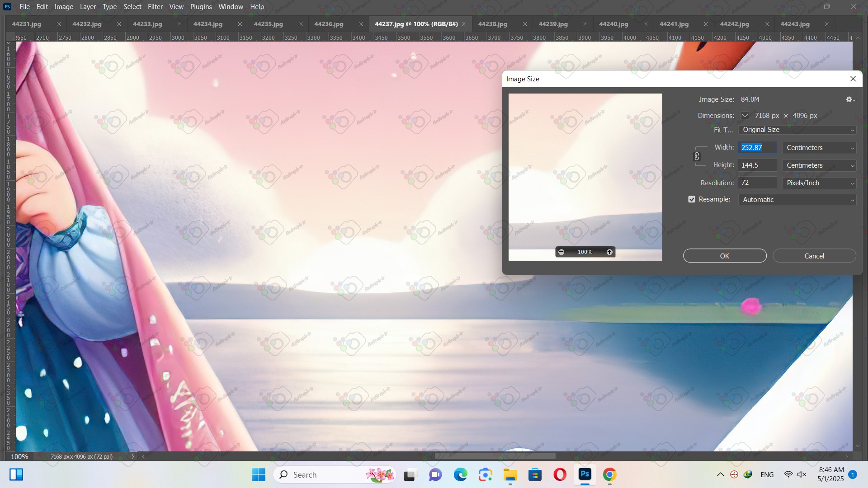This screenshot has height=488, width=868.
Task: Open the Width units Centimeters dropdown
Action: pyautogui.click(x=820, y=148)
